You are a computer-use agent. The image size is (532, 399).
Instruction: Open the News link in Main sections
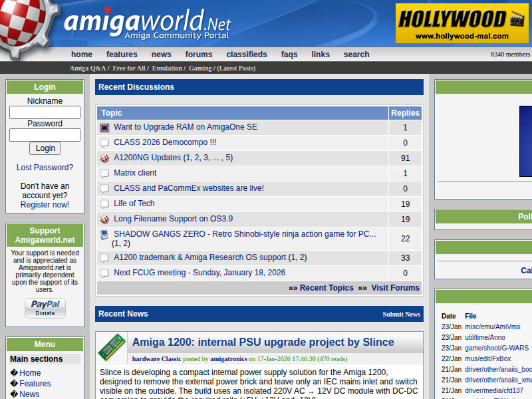29,394
